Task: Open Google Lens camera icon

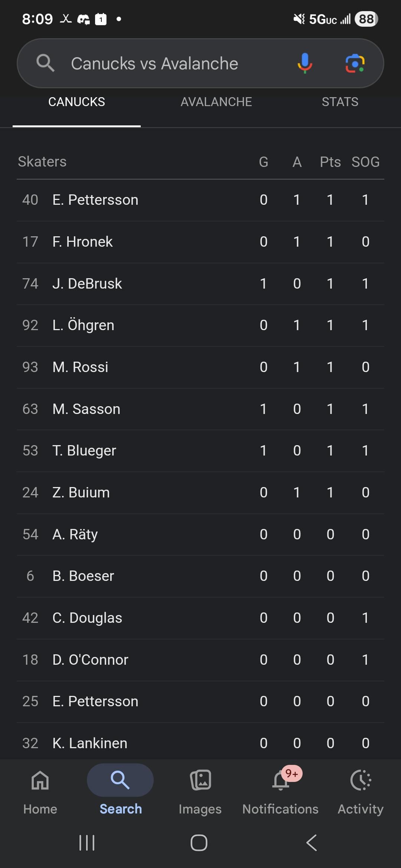Action: [x=355, y=63]
